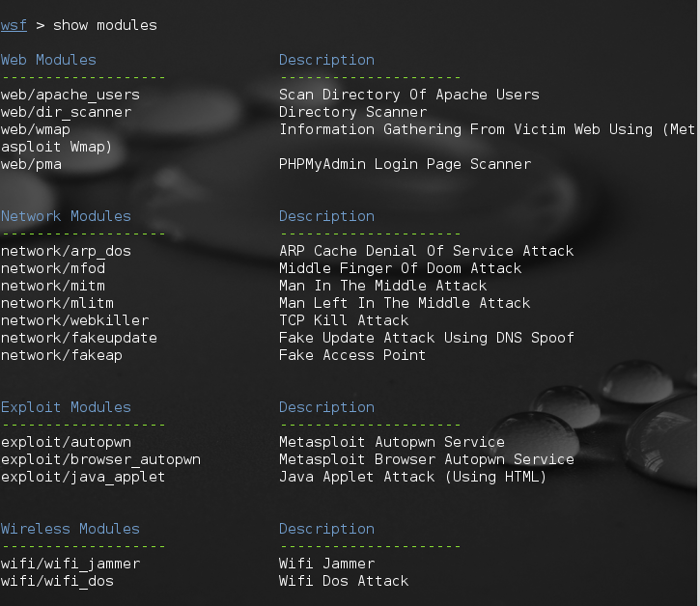The image size is (700, 606).
Task: Click 'ARP Cache Denial Of Service Attack' text
Action: pos(427,251)
